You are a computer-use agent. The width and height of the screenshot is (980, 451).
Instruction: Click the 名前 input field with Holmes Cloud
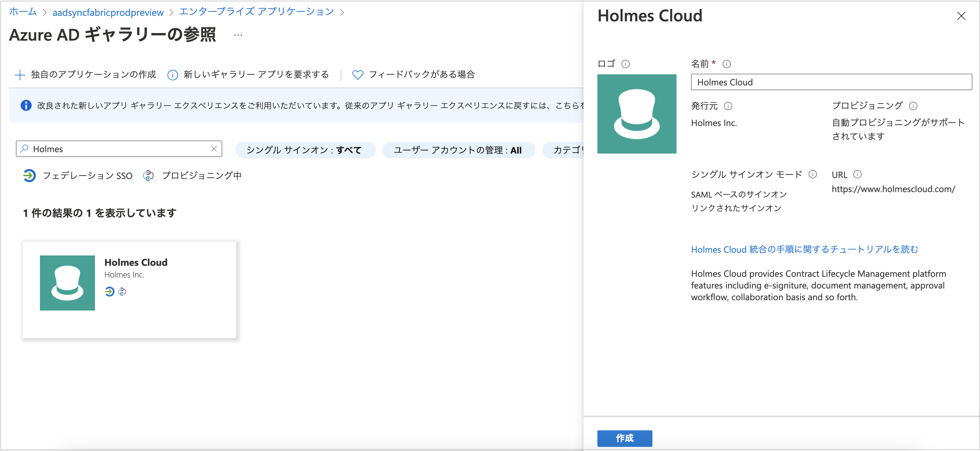point(831,82)
